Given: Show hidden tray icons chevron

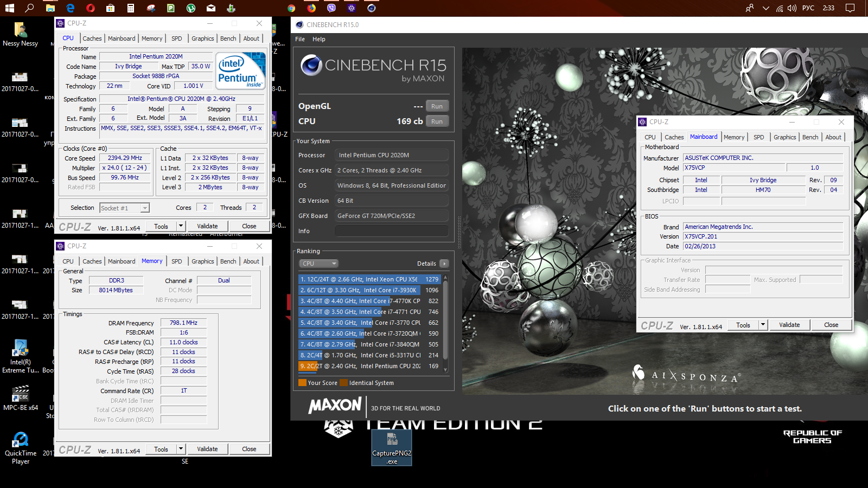Looking at the screenshot, I should pos(765,8).
